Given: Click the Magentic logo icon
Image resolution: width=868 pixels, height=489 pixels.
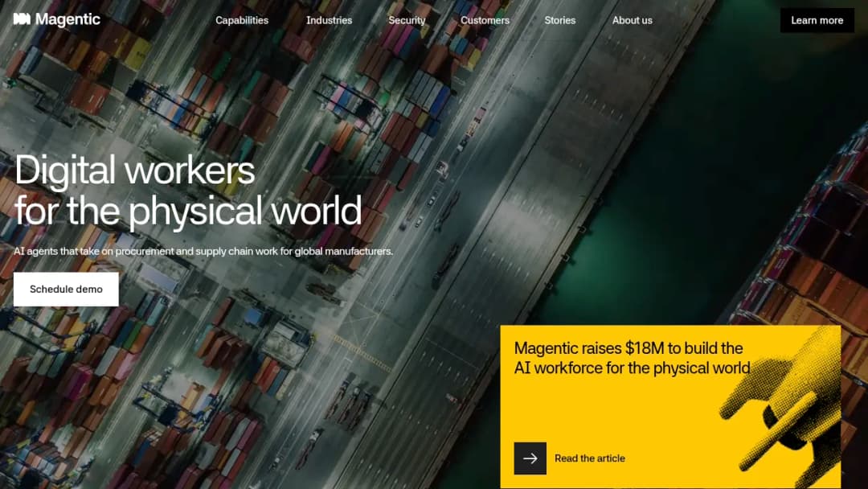Looking at the screenshot, I should tap(22, 19).
